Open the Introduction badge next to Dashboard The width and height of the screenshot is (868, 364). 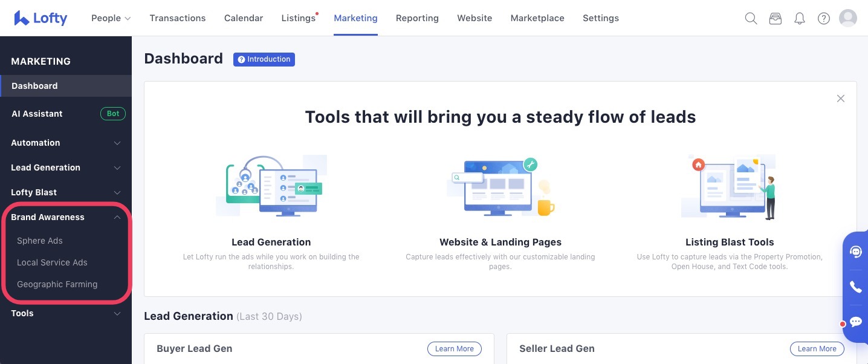[264, 59]
